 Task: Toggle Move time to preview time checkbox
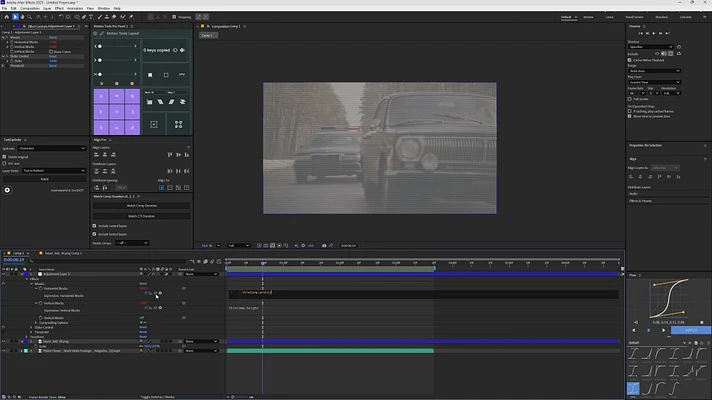tap(630, 116)
